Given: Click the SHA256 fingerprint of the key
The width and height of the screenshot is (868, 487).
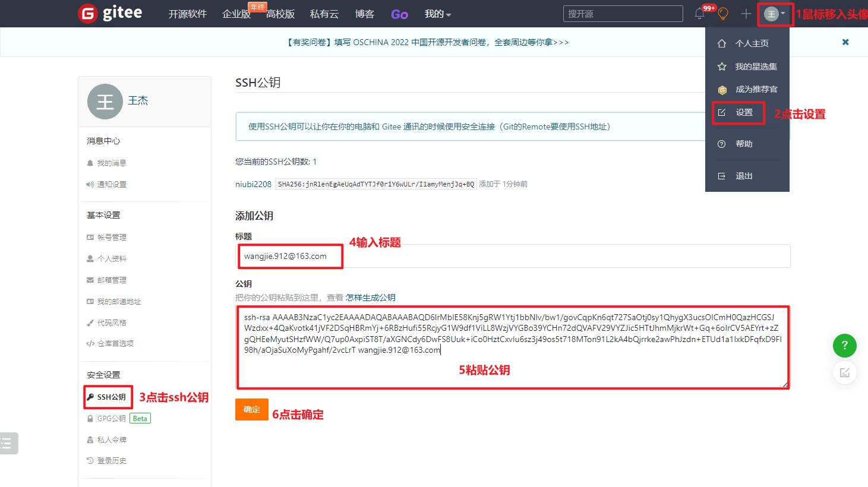Looking at the screenshot, I should (x=376, y=184).
